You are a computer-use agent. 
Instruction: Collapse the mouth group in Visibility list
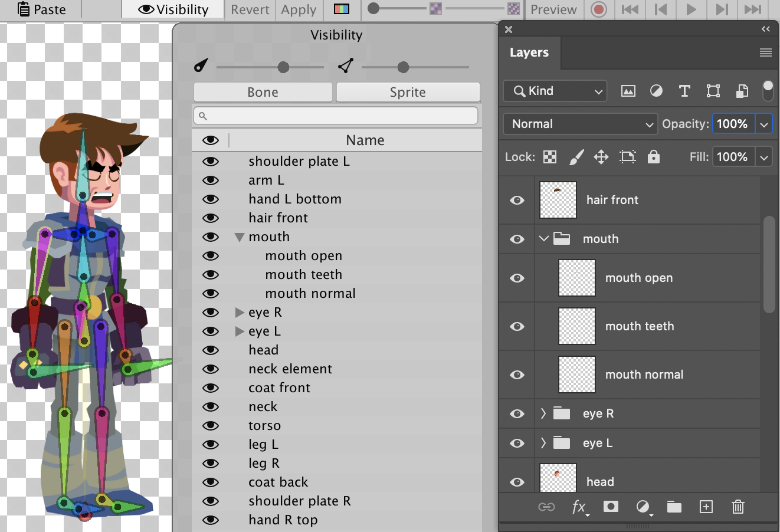pyautogui.click(x=239, y=237)
